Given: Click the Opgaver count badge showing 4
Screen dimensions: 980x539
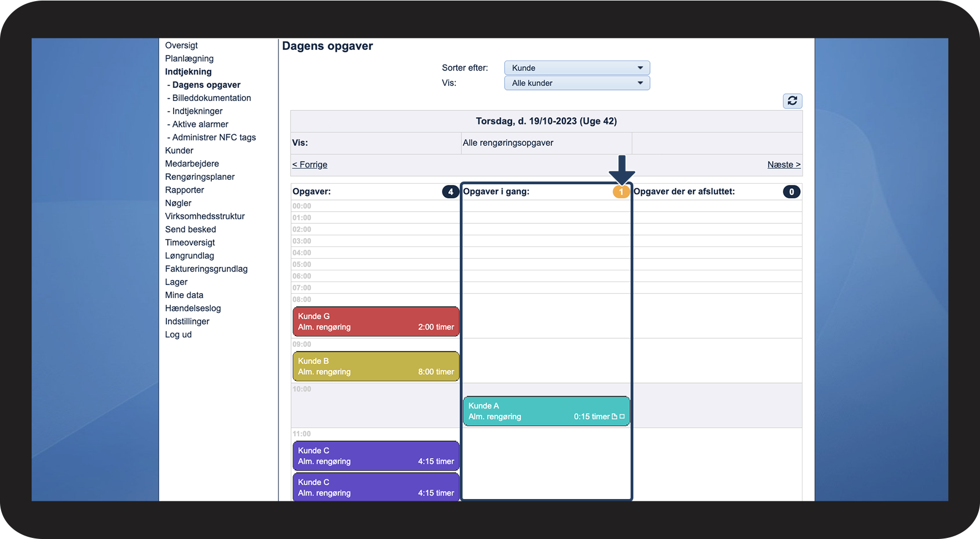Looking at the screenshot, I should click(x=450, y=192).
